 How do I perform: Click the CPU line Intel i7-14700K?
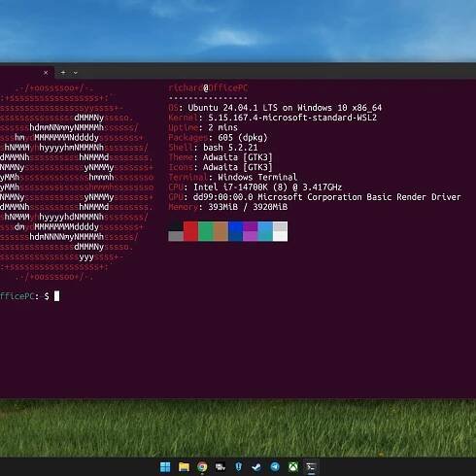(255, 187)
